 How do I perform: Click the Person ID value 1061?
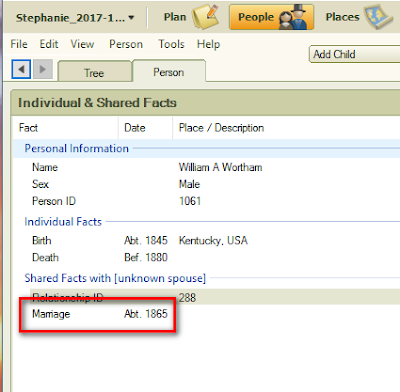coord(190,201)
